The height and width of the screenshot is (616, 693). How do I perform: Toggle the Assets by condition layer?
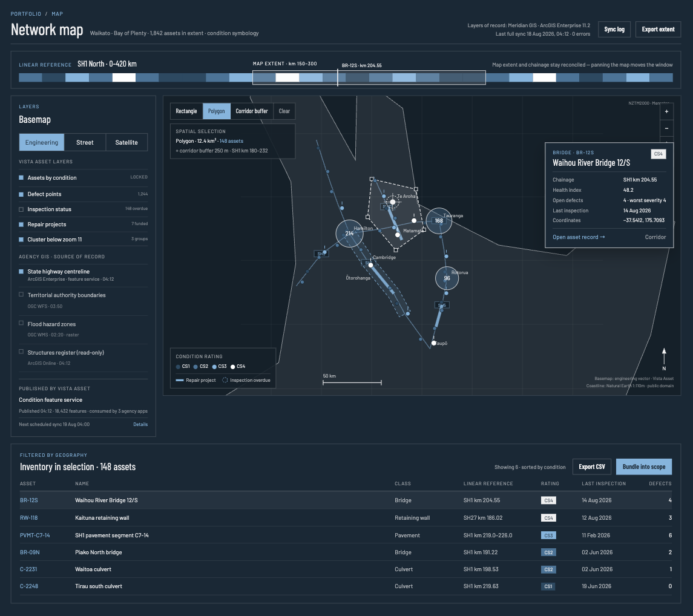21,178
